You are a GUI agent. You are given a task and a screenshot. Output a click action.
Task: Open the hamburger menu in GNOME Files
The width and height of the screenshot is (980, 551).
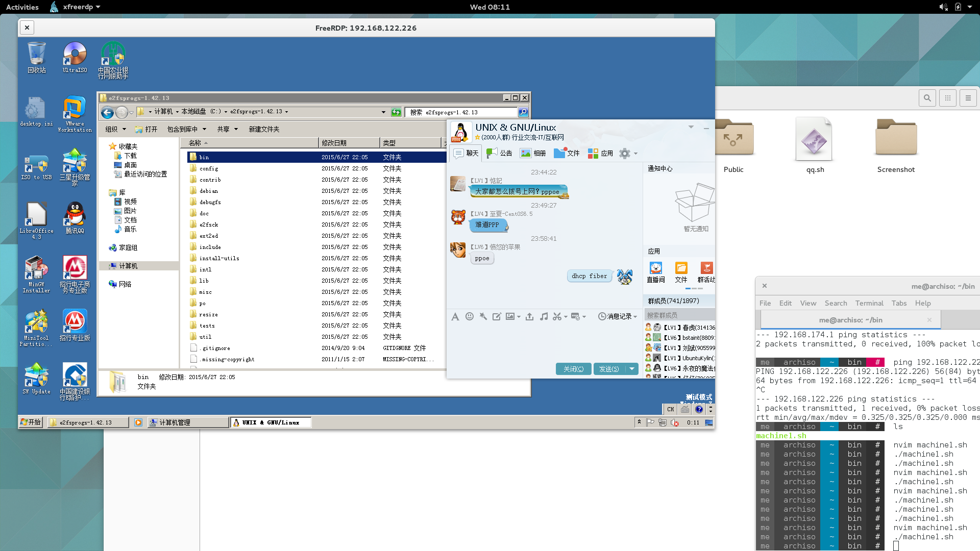(x=968, y=98)
